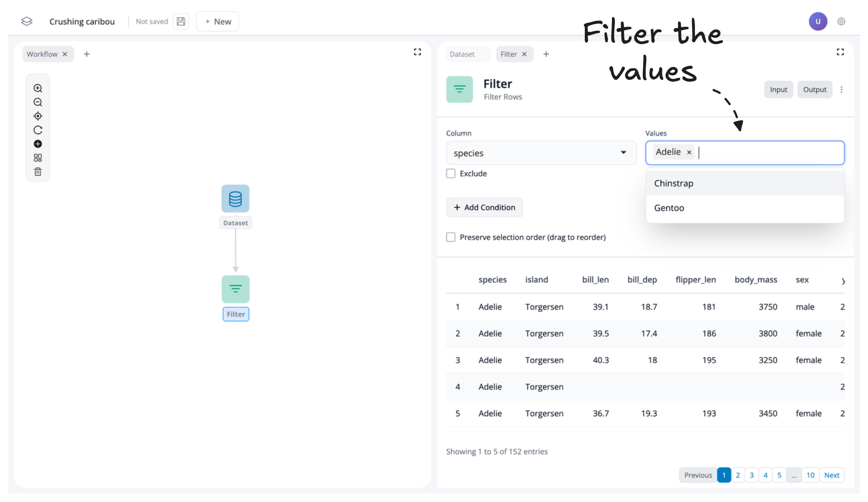The image size is (868, 502).
Task: Click the save disk icon
Action: [x=181, y=22]
